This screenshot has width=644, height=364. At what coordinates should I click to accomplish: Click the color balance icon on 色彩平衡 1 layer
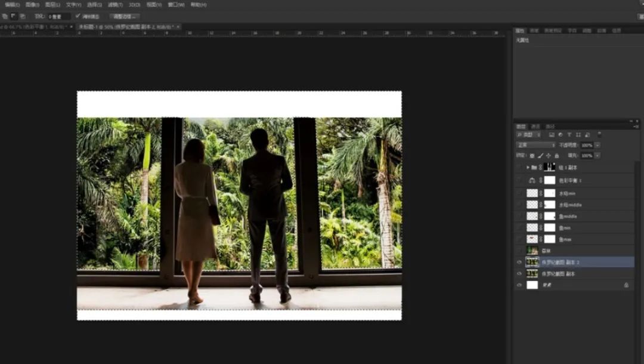(x=532, y=180)
